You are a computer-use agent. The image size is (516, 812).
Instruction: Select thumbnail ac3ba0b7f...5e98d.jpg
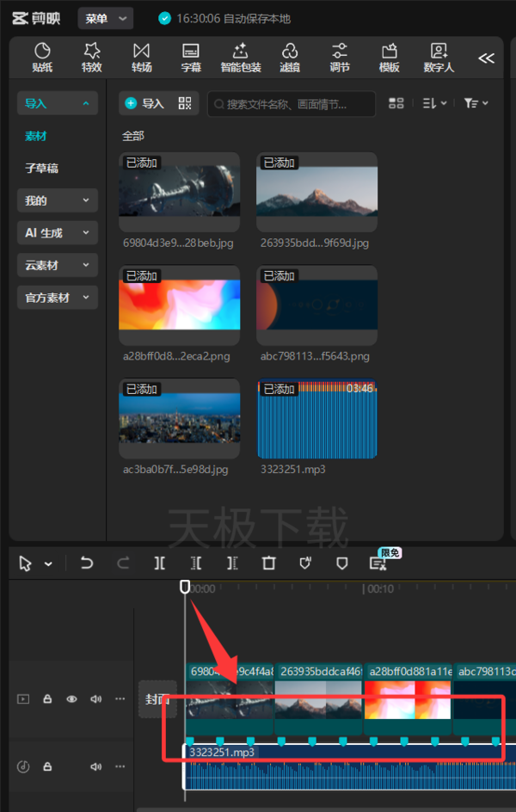point(179,418)
